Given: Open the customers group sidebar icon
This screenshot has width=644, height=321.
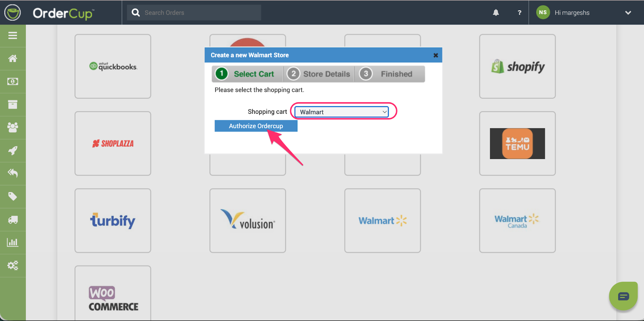Looking at the screenshot, I should pos(13,128).
